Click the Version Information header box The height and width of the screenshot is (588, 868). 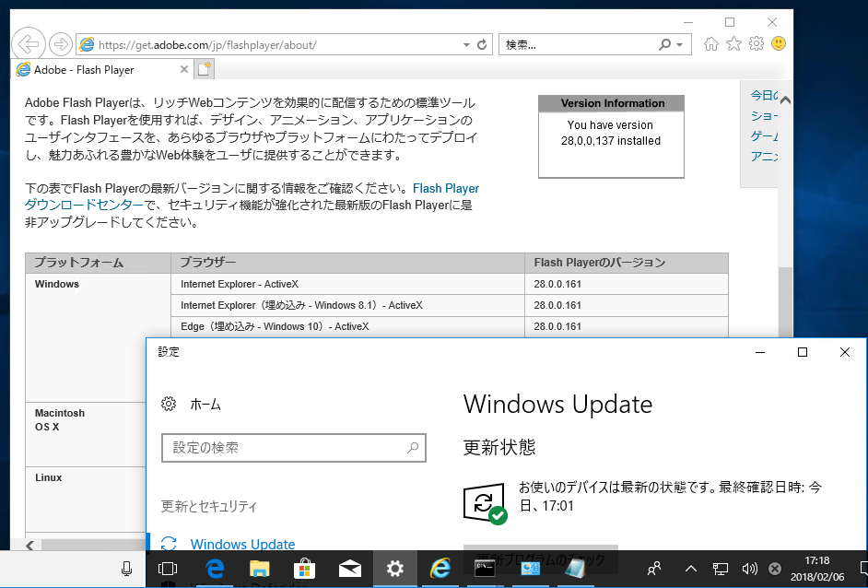pos(612,103)
